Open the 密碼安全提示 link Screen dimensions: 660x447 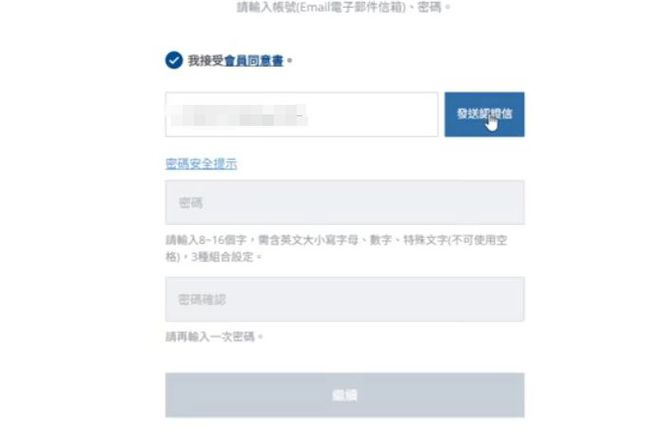[201, 164]
